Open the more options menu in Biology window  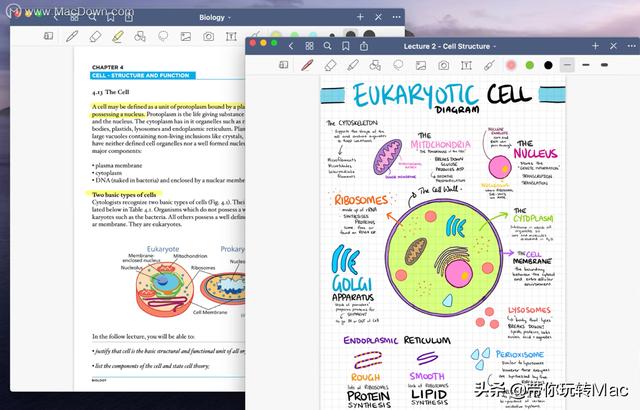[396, 17]
